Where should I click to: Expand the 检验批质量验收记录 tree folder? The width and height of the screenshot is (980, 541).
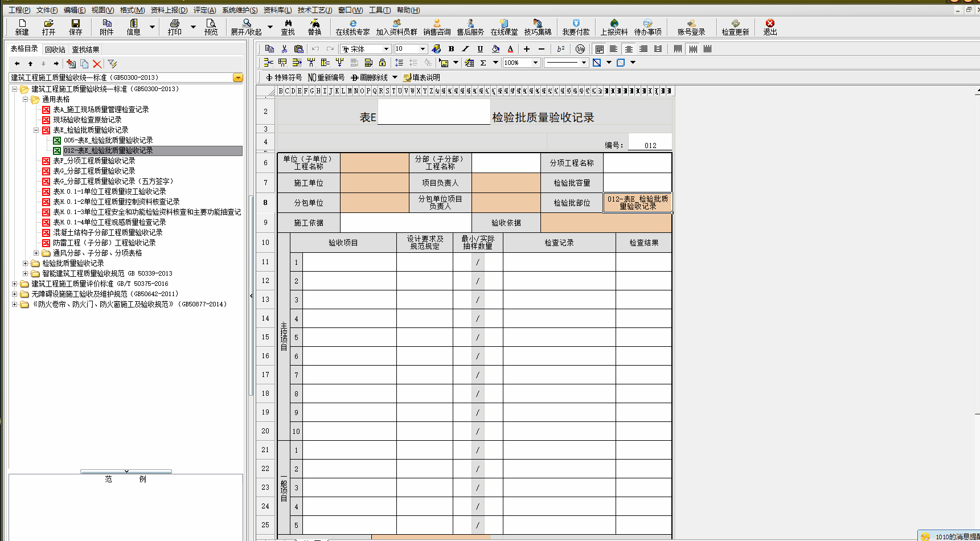(x=25, y=263)
